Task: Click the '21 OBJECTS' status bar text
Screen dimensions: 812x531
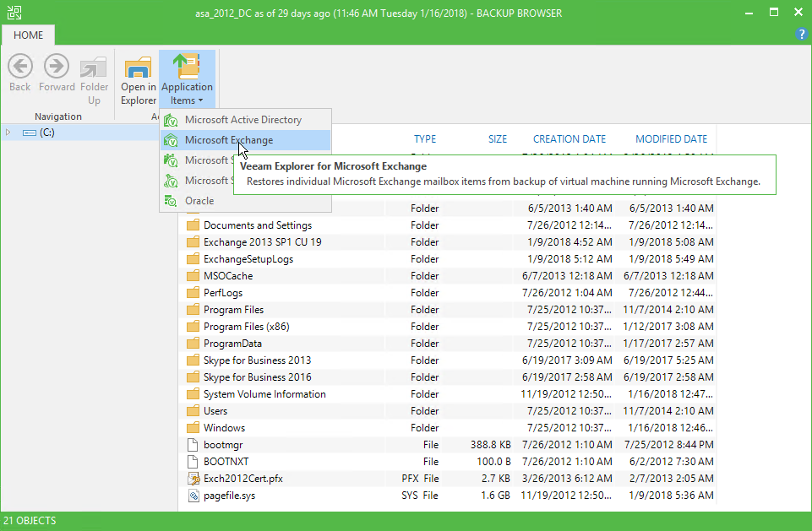Action: pyautogui.click(x=30, y=521)
